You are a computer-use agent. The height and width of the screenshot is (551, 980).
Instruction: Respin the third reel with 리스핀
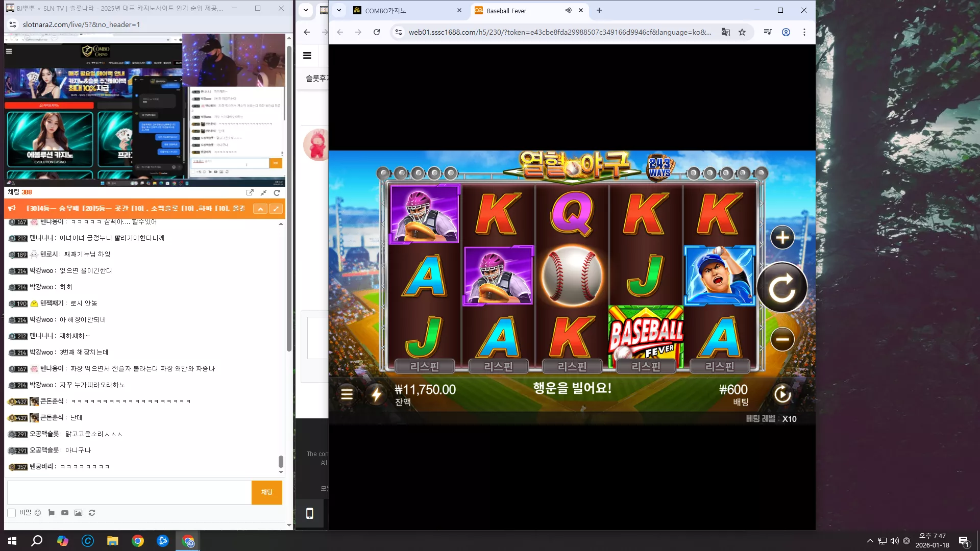(x=572, y=366)
